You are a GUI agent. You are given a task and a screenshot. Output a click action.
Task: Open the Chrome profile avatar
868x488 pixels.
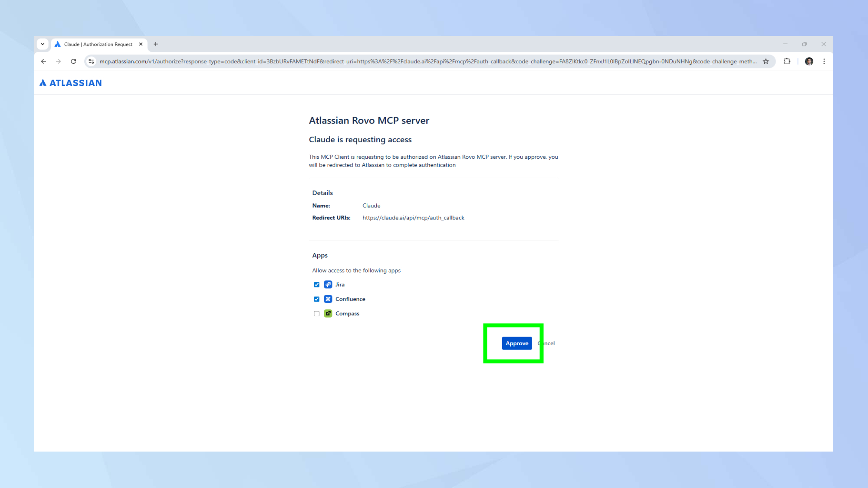click(x=809, y=62)
